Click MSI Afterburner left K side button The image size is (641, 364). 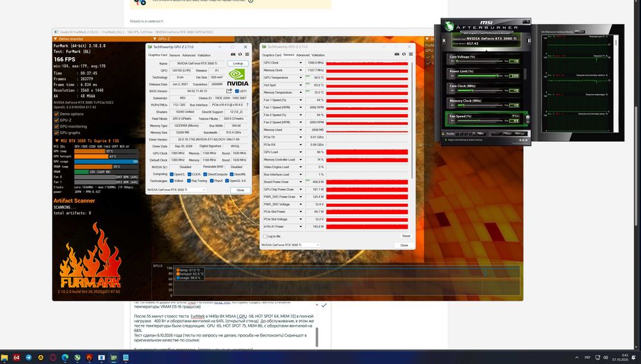(444, 40)
